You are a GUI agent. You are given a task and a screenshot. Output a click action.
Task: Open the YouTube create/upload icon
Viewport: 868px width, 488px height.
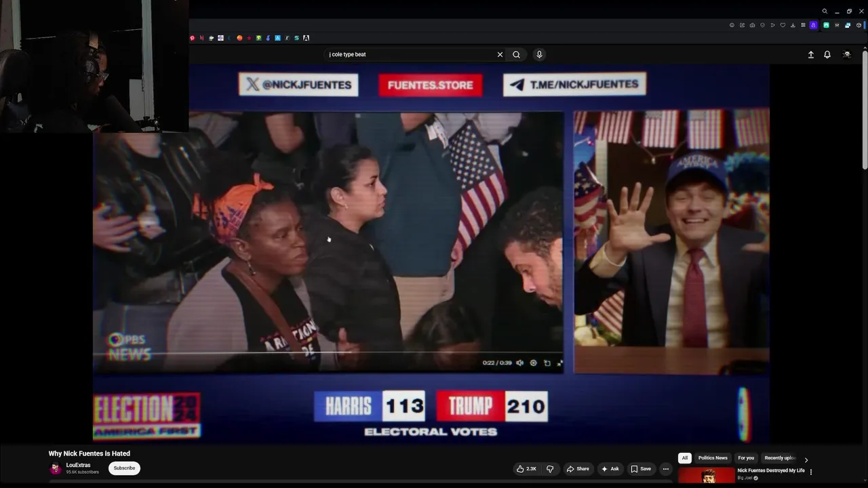pos(811,54)
